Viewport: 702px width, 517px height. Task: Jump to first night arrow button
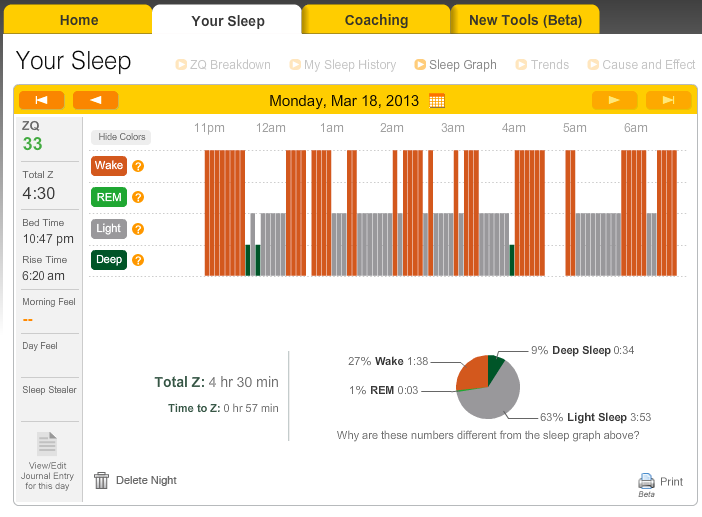(41, 100)
